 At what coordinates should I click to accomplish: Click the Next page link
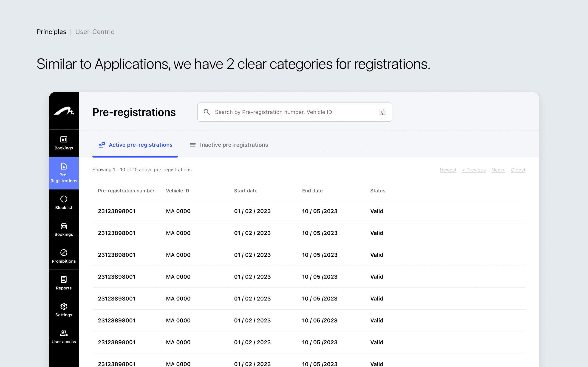pyautogui.click(x=498, y=170)
